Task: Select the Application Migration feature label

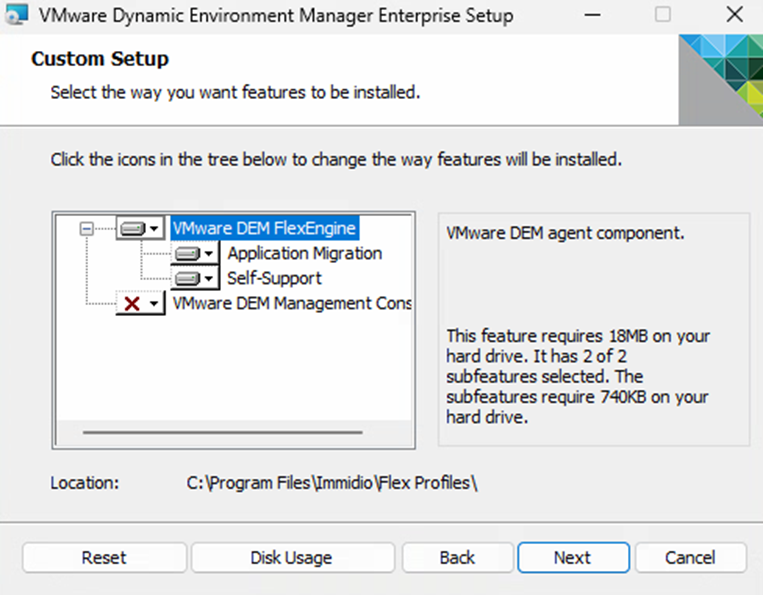Action: point(304,254)
